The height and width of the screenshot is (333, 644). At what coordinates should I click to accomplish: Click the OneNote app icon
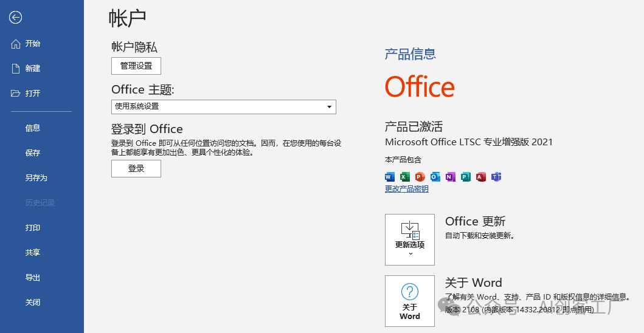(x=451, y=177)
